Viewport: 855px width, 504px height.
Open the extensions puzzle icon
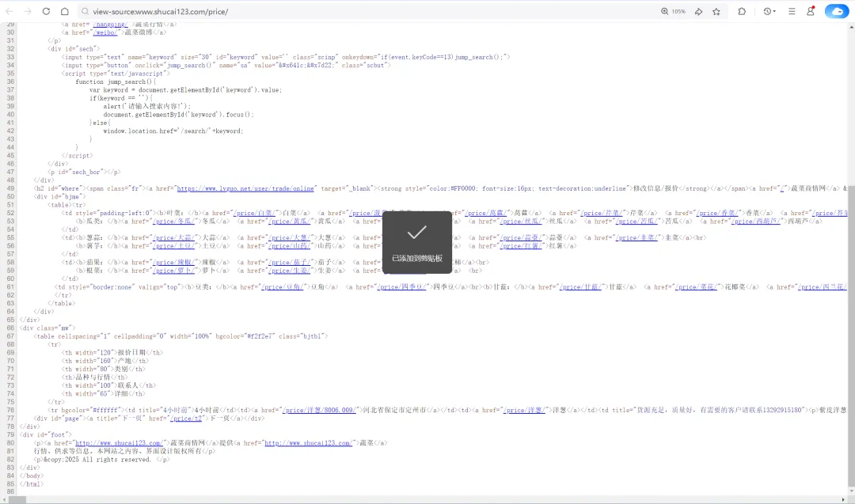pos(742,11)
